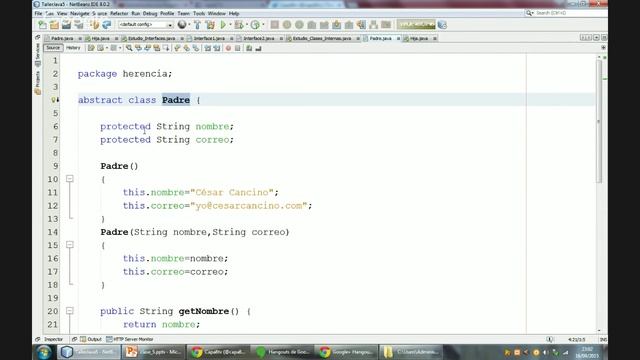Click the New File toolbar icon
This screenshot has width=640, height=360.
[x=42, y=25]
